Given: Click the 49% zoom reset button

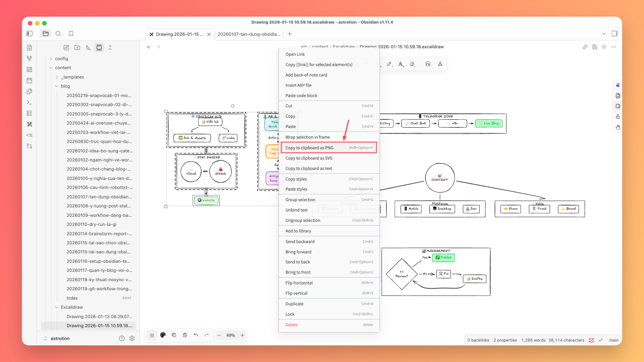Looking at the screenshot, I should click(230, 335).
